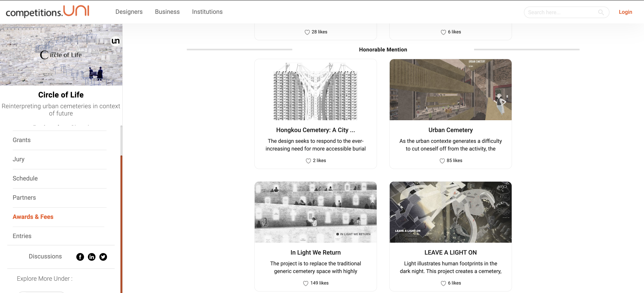644x293 pixels.
Task: Open the Designers menu
Action: pos(129,12)
